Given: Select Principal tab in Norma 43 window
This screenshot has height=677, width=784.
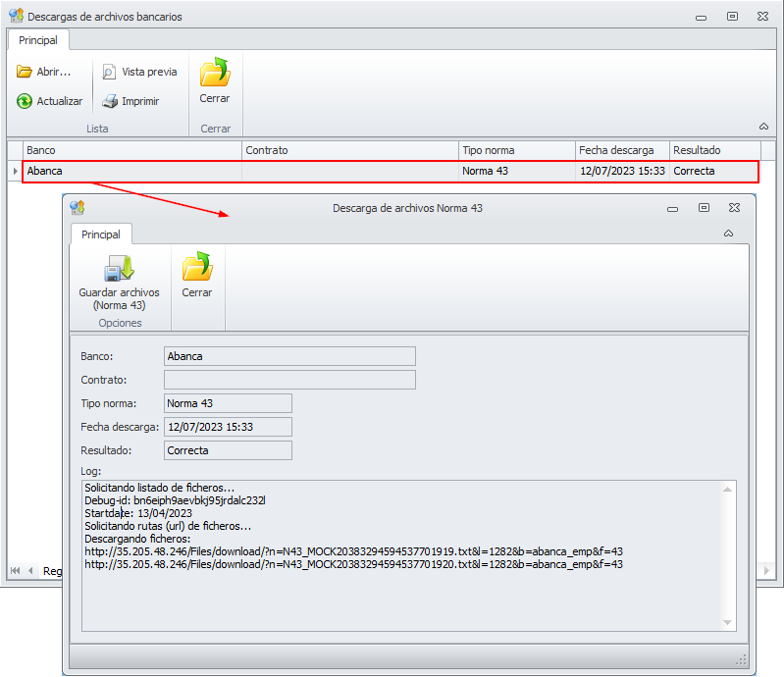Looking at the screenshot, I should pos(101,234).
